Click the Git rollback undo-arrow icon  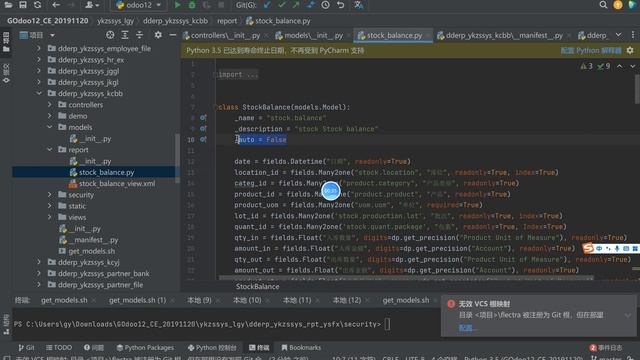(340, 5)
